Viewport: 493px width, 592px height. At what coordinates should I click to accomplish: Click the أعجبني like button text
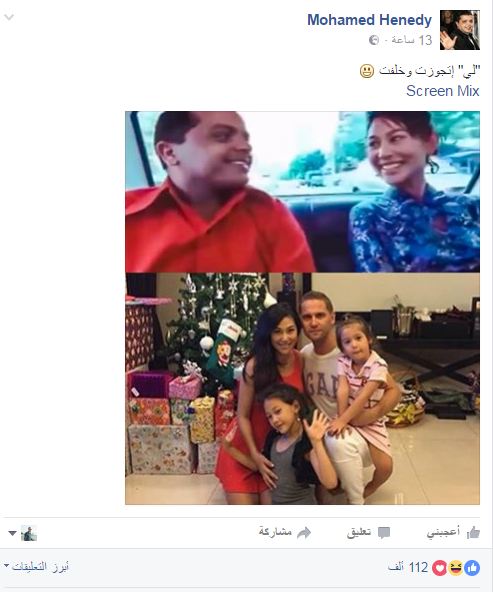click(443, 532)
